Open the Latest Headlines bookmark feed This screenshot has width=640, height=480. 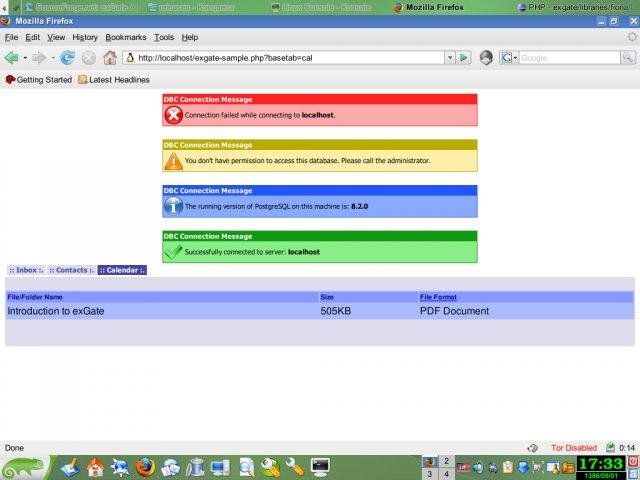[x=113, y=80]
